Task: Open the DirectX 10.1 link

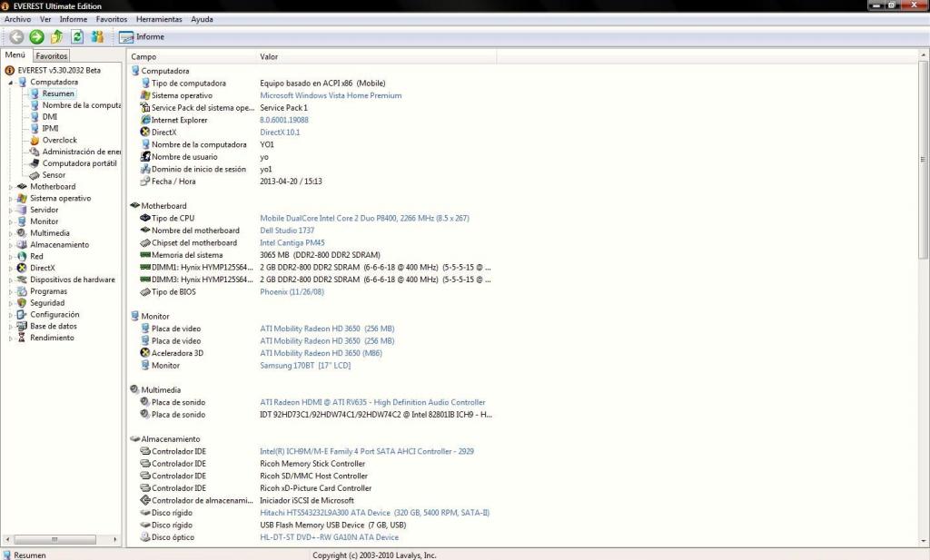Action: [280, 133]
